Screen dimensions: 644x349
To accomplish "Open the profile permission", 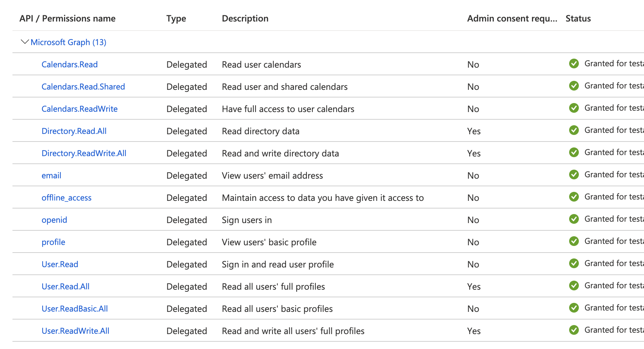I will pyautogui.click(x=53, y=242).
